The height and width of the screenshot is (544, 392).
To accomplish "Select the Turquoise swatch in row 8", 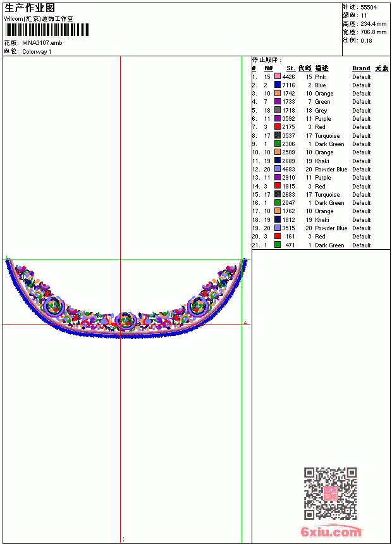I will tap(277, 135).
